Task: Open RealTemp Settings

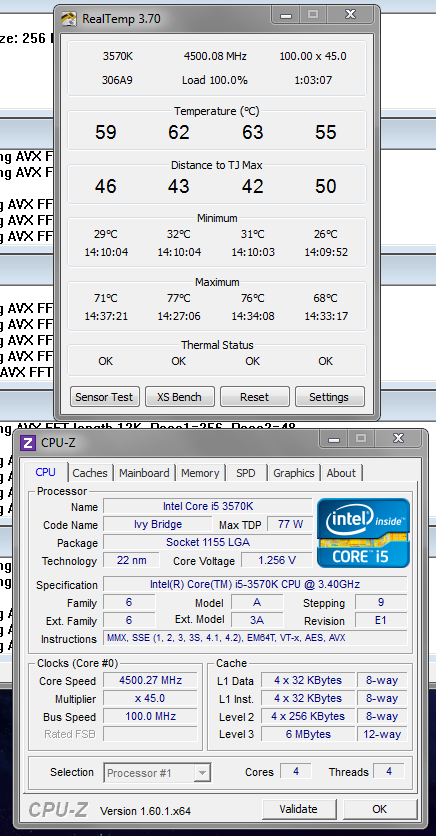Action: (329, 397)
